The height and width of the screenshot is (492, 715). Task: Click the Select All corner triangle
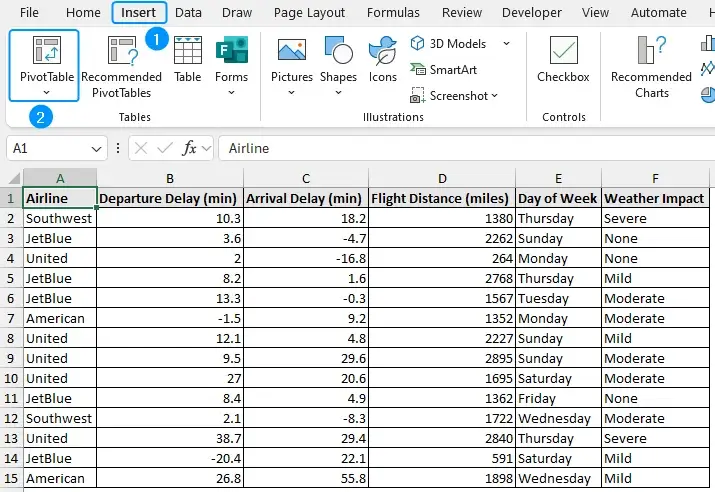tap(15, 177)
